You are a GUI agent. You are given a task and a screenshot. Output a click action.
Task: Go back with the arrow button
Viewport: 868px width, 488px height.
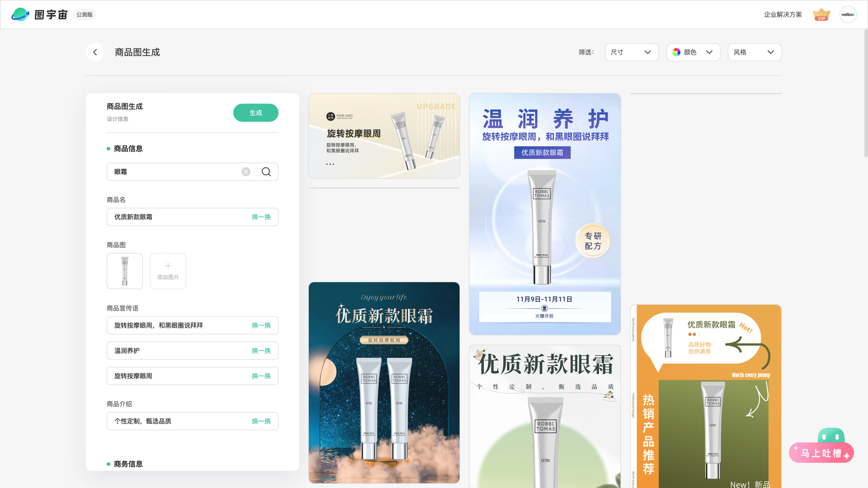click(x=95, y=52)
